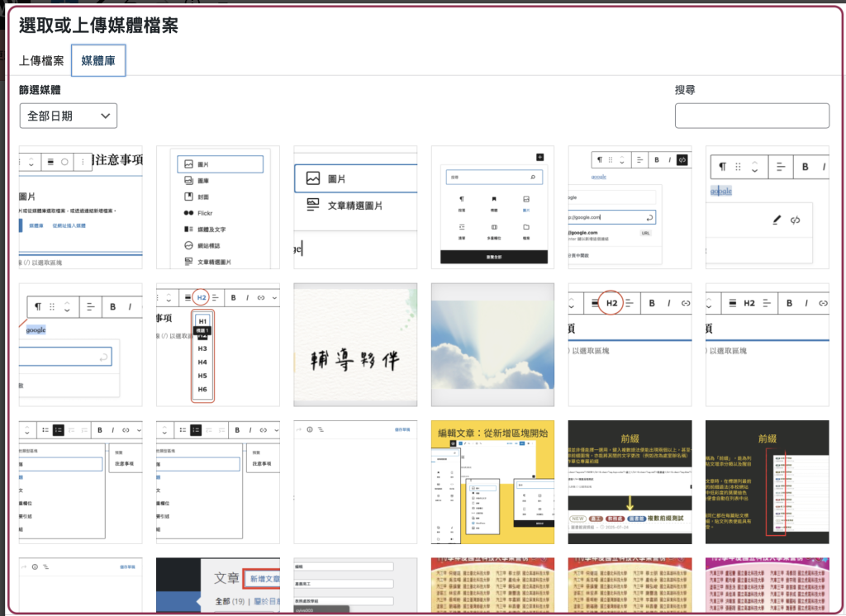The height and width of the screenshot is (616, 846).
Task: Pick thumbnail with 圖片 and 文章精選圖片 options
Action: pos(355,207)
